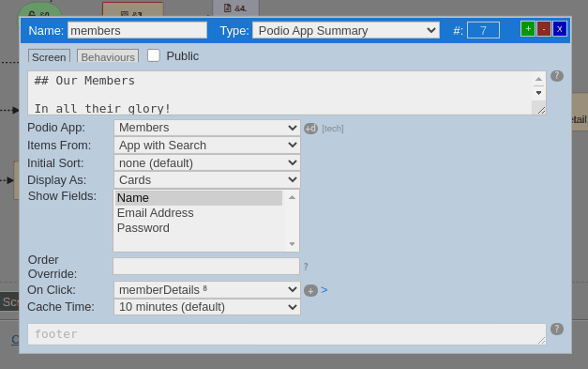588x369 pixels.
Task: Click the [tech] link
Action: point(333,129)
